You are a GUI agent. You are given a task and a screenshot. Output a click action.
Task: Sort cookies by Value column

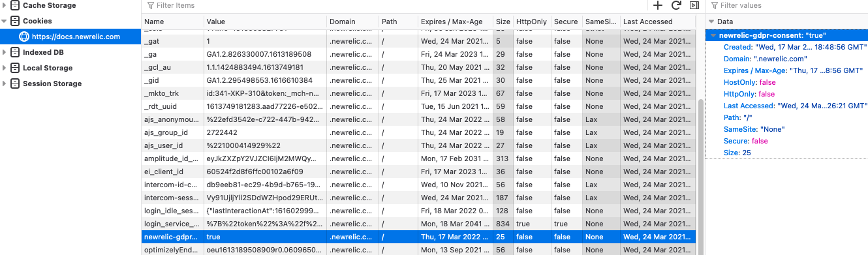(x=265, y=22)
